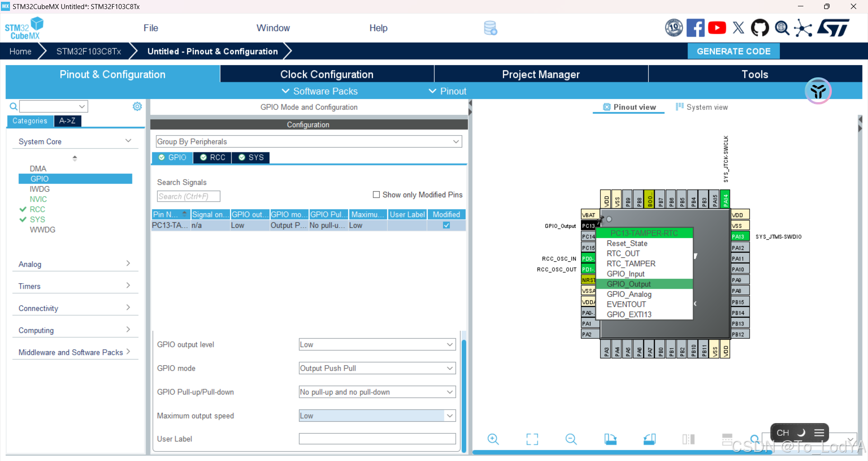Switch to the A->Z sorted tab

click(x=67, y=121)
